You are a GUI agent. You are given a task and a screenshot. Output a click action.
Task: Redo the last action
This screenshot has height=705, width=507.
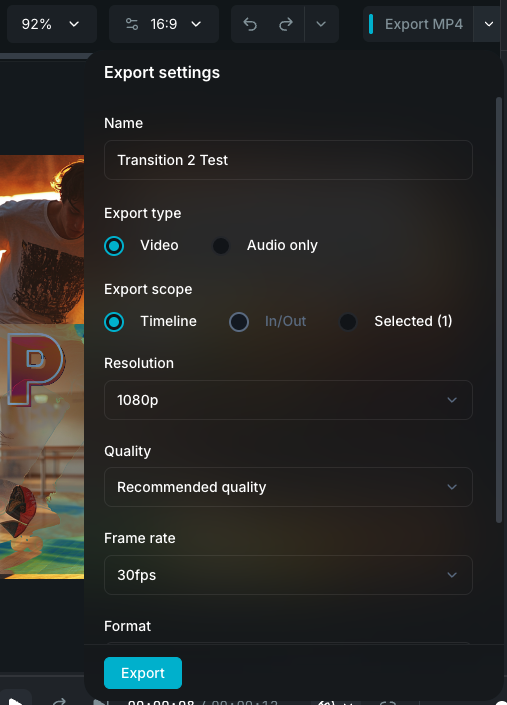[285, 24]
